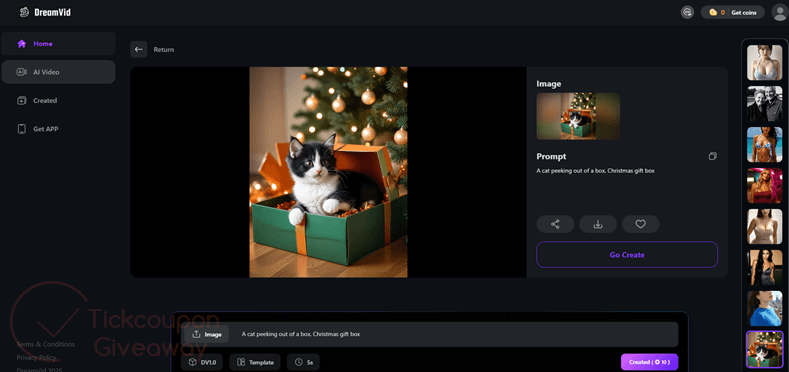789x372 pixels.
Task: Click the DreamVid logo
Action: 45,12
